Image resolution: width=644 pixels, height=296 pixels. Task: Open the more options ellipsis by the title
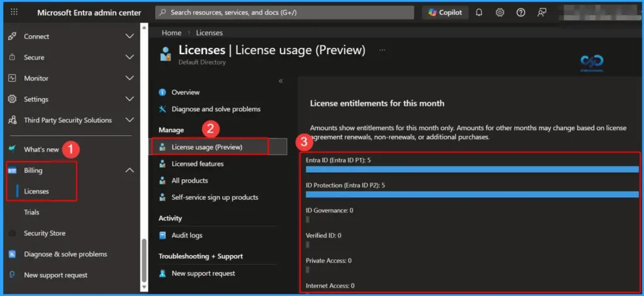(382, 50)
